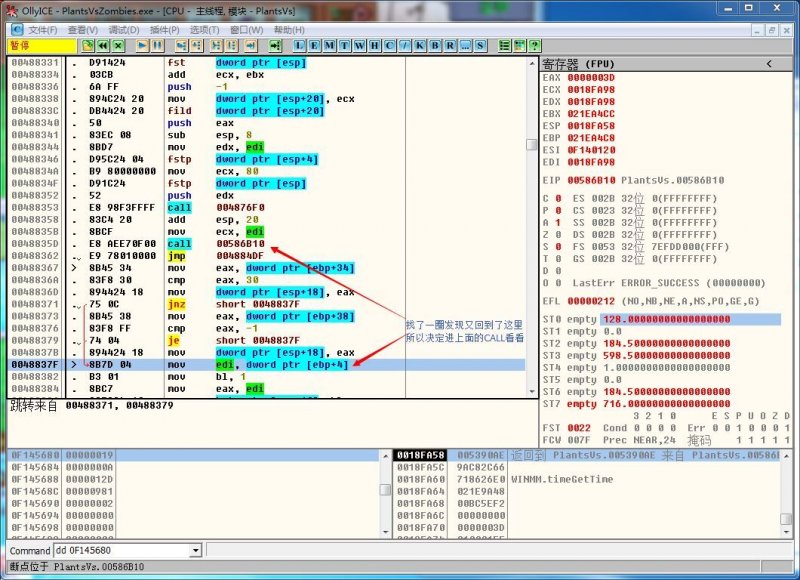Open Patches window with slash button

pos(405,46)
